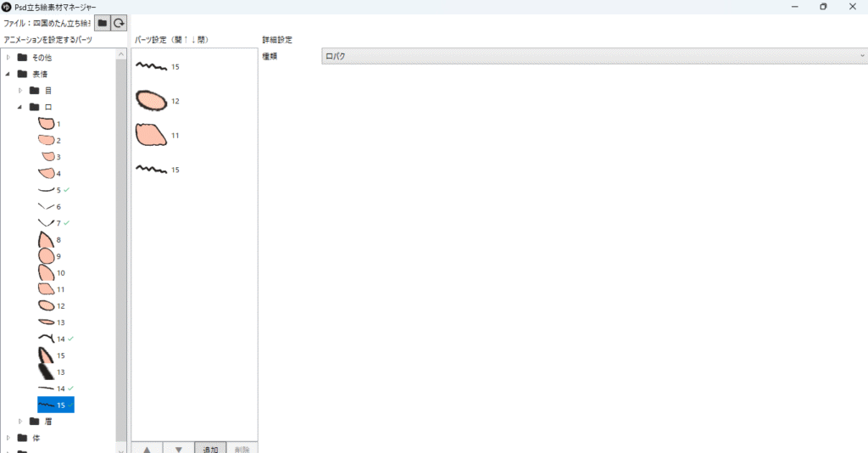
Task: Expand the 眉 folder
Action: [20, 421]
